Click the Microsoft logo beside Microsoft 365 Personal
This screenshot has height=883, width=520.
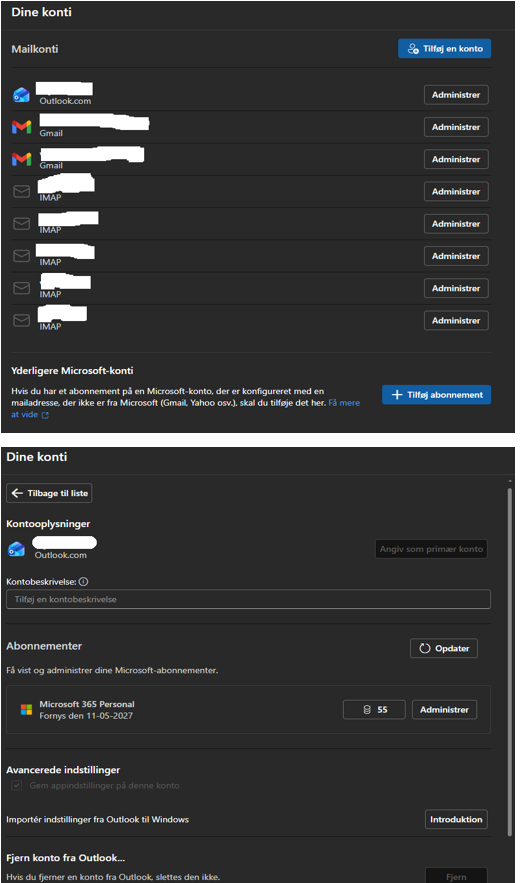click(x=26, y=710)
